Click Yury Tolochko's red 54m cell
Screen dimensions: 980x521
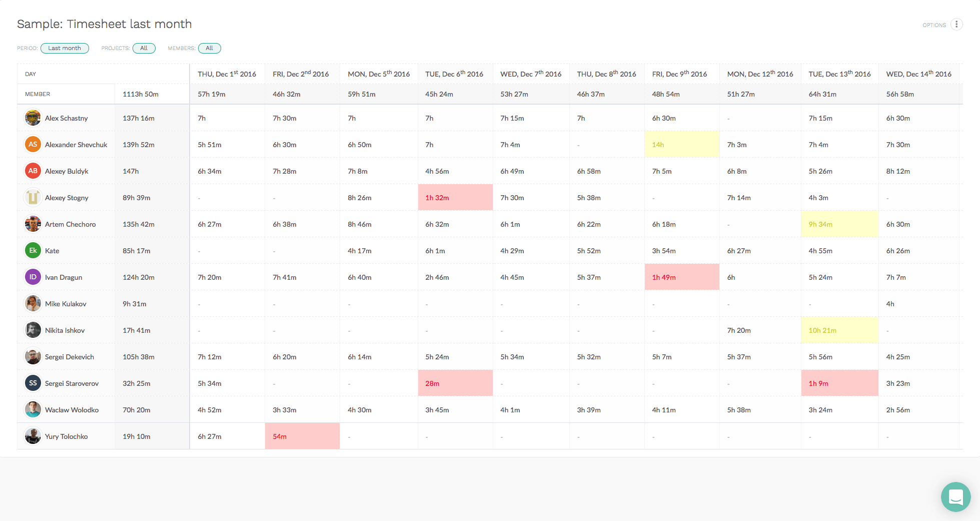click(302, 436)
